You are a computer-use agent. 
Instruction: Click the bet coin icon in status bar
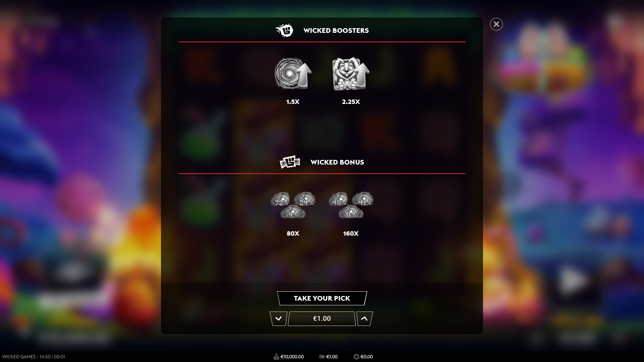322,357
